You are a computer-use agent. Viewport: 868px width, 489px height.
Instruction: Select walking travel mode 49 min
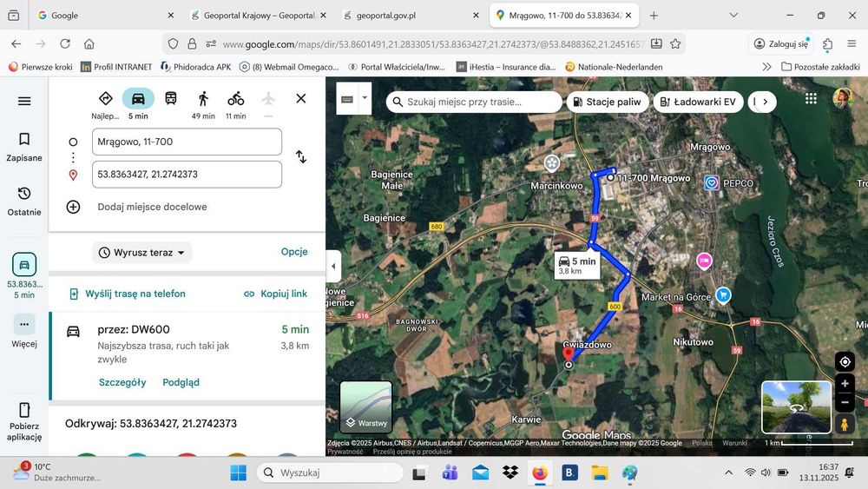coord(203,104)
